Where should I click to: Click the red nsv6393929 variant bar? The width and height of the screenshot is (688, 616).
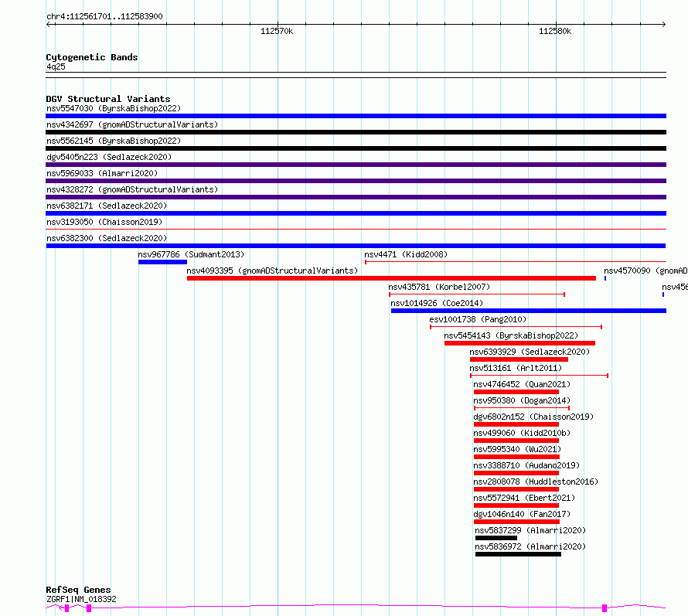[519, 359]
